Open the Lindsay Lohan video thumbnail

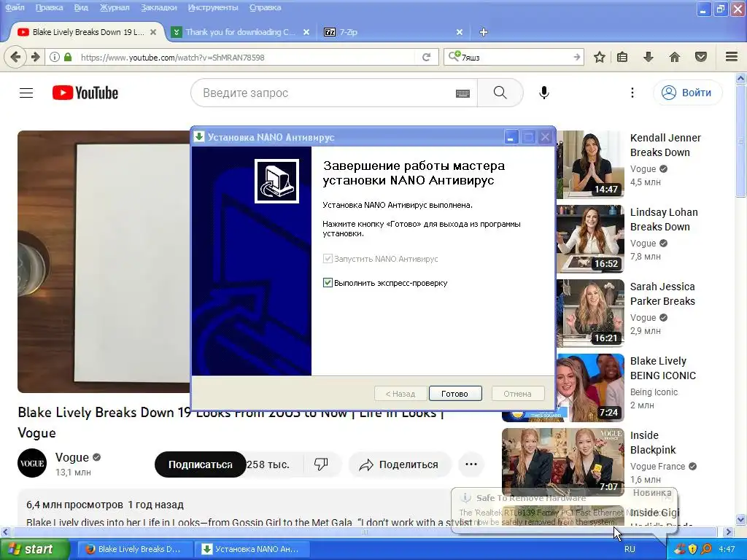tap(589, 239)
